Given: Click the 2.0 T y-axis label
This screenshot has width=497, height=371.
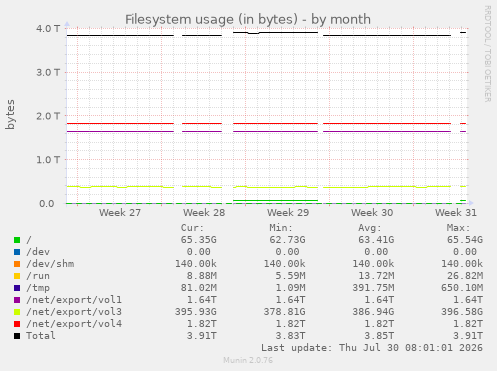Looking at the screenshot, I should pyautogui.click(x=48, y=116).
